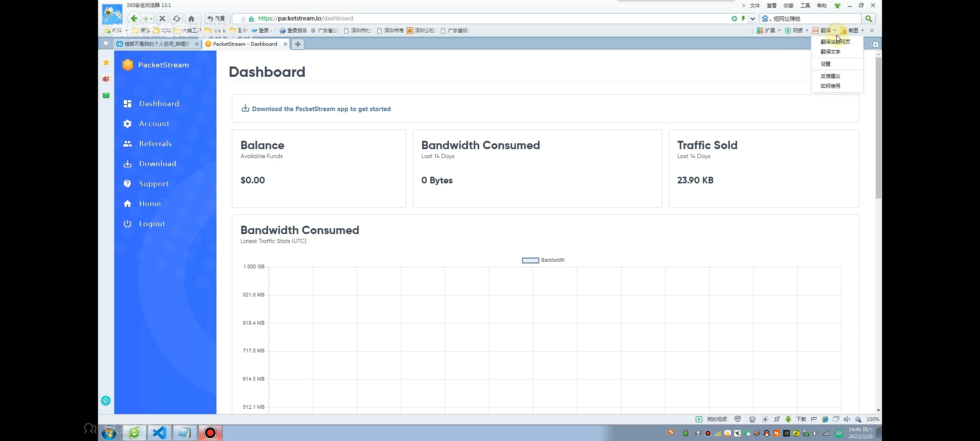Open the 帮助 menu
This screenshot has width=980, height=441.
pos(822,6)
